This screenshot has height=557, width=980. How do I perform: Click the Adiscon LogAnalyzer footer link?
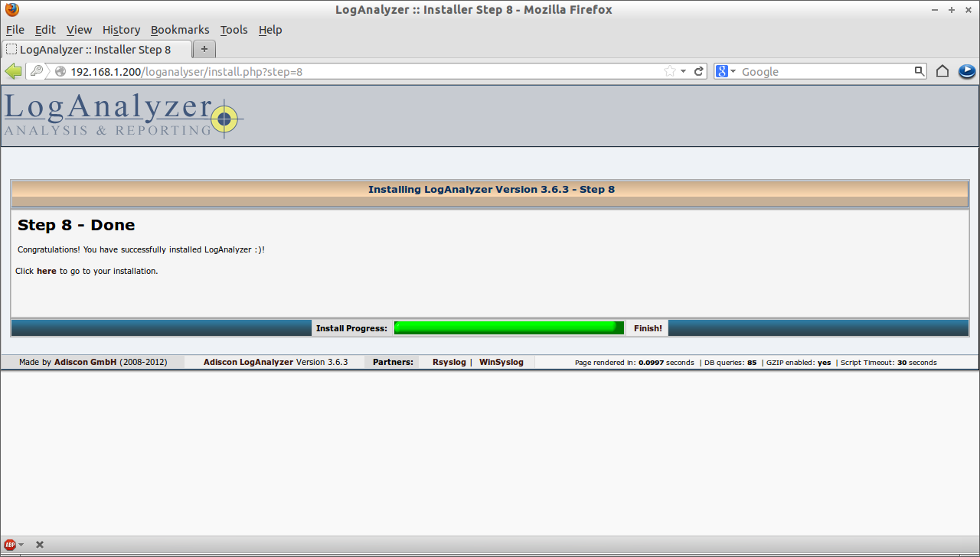click(248, 362)
